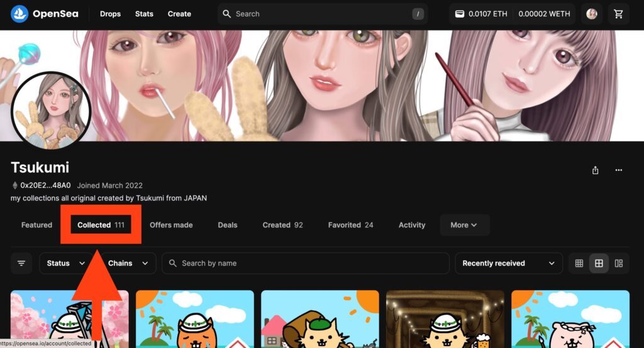
Task: Open the Recently received sort dropdown
Action: (508, 263)
